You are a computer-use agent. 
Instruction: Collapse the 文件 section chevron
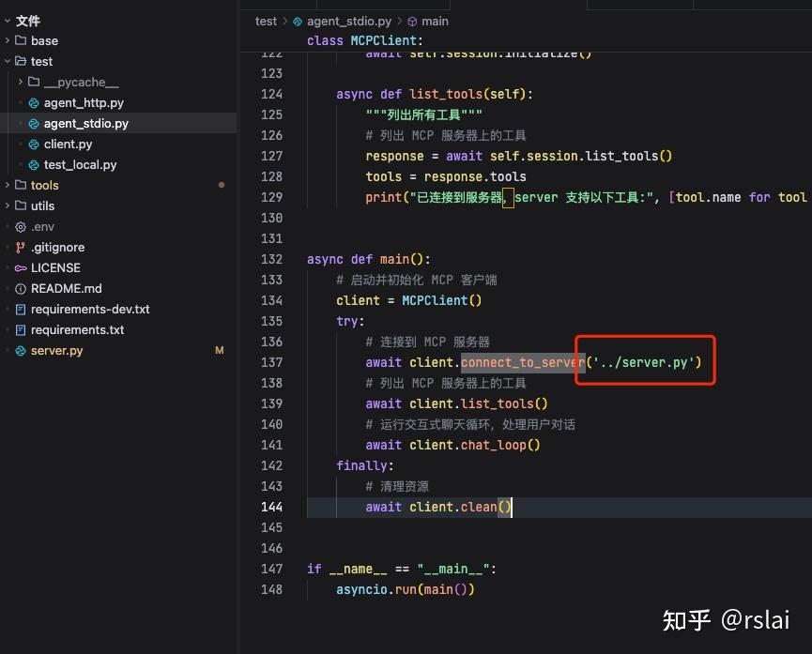tap(8, 21)
